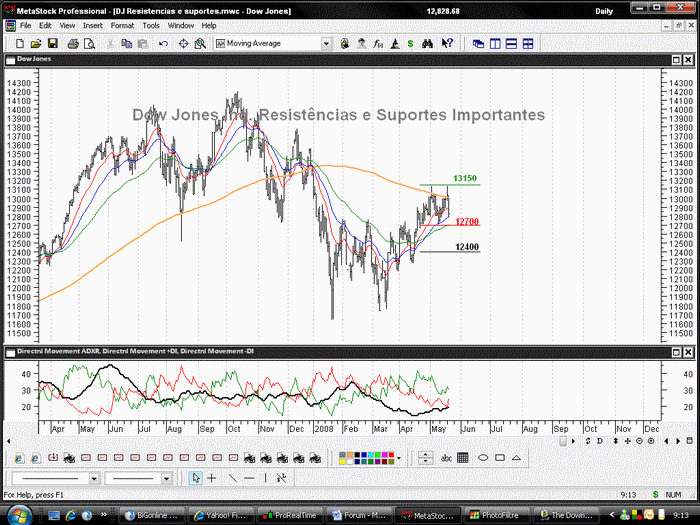
Task: Pick the red color swatch in palette
Action: (x=392, y=455)
